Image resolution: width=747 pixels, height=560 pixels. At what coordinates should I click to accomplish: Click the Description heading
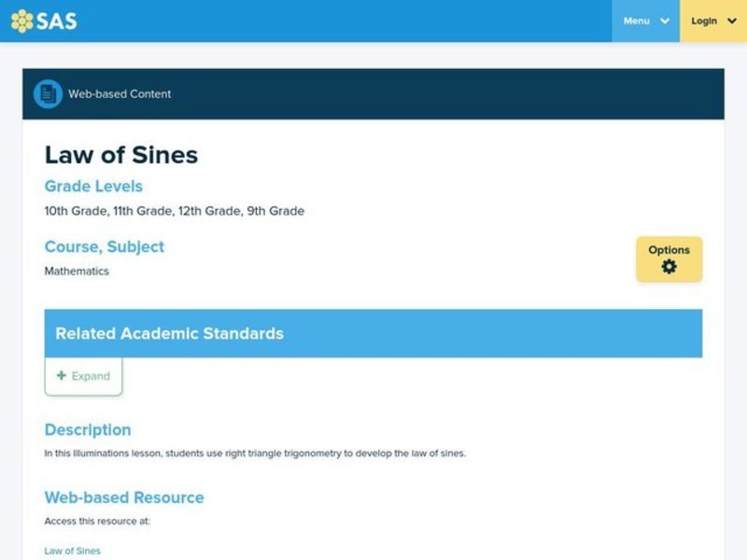point(87,430)
